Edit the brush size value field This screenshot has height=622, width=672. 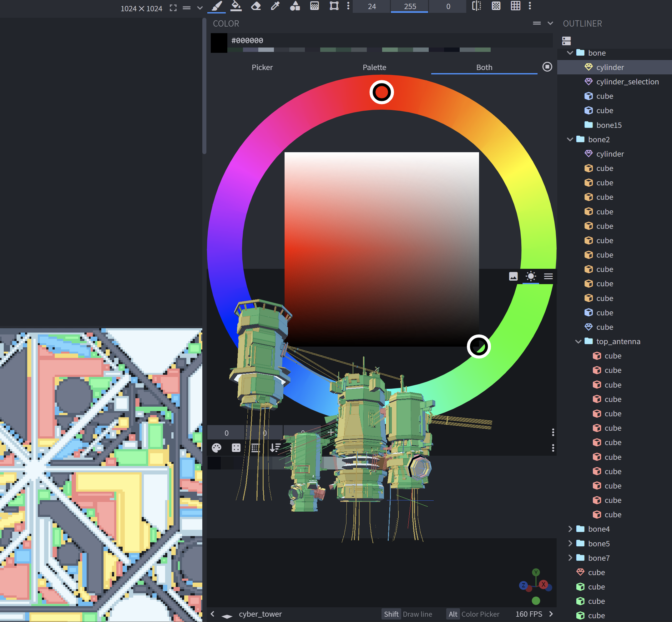pos(371,6)
